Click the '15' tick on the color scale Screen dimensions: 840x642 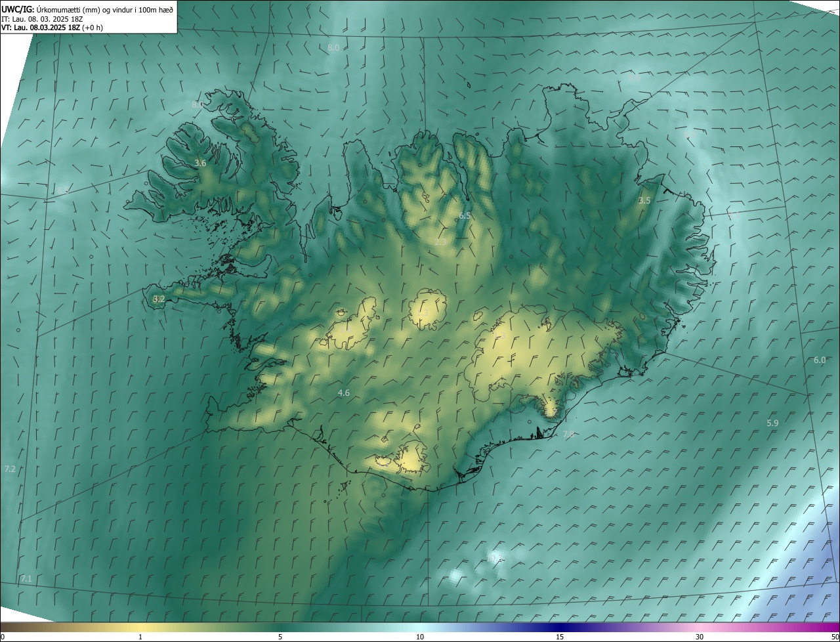click(560, 637)
